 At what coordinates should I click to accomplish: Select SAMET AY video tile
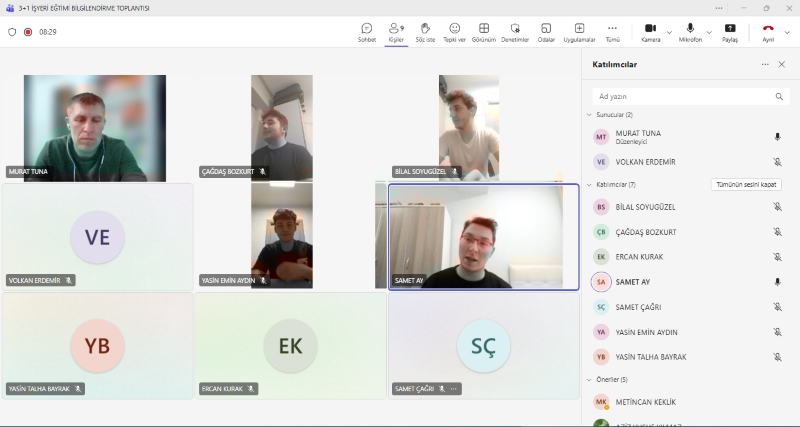pos(483,237)
